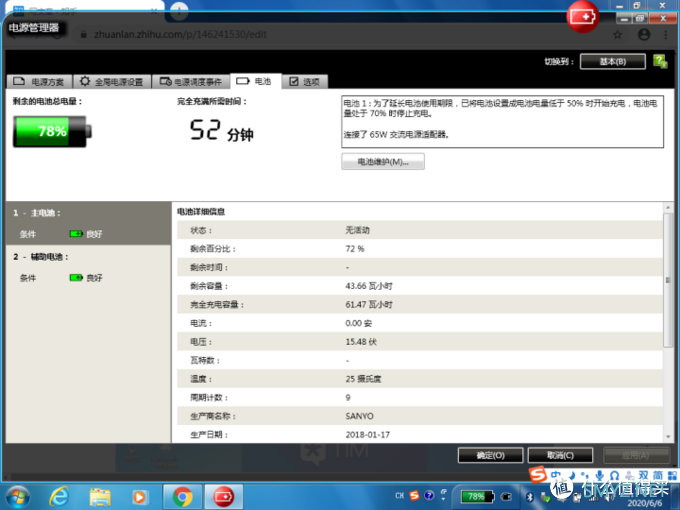680x510 pixels.
Task: Click the AC power plug tray icon
Action: point(506,497)
